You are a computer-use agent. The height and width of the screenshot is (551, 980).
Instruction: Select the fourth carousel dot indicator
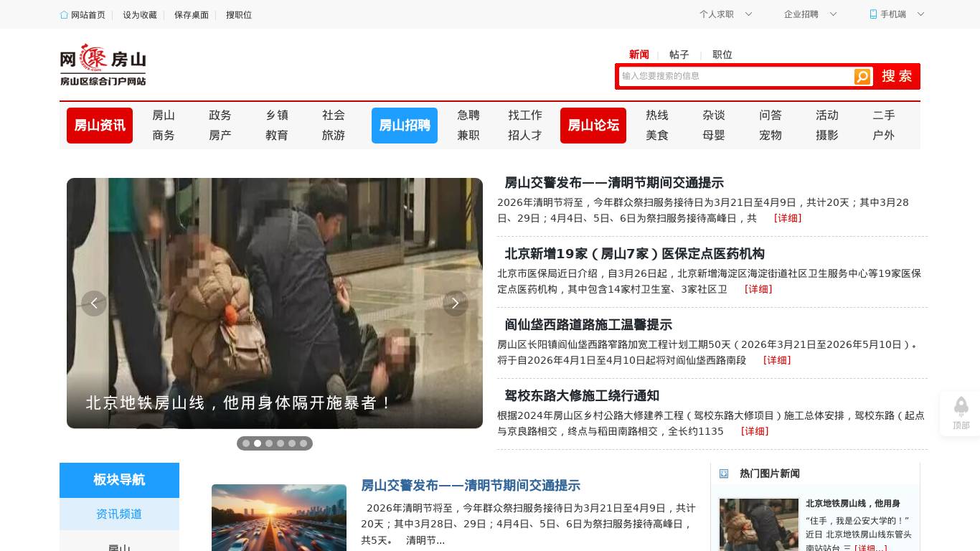click(x=281, y=443)
